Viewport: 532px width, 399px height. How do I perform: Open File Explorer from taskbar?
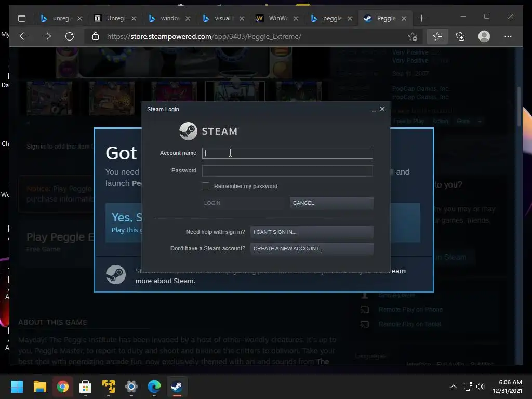[x=39, y=387]
